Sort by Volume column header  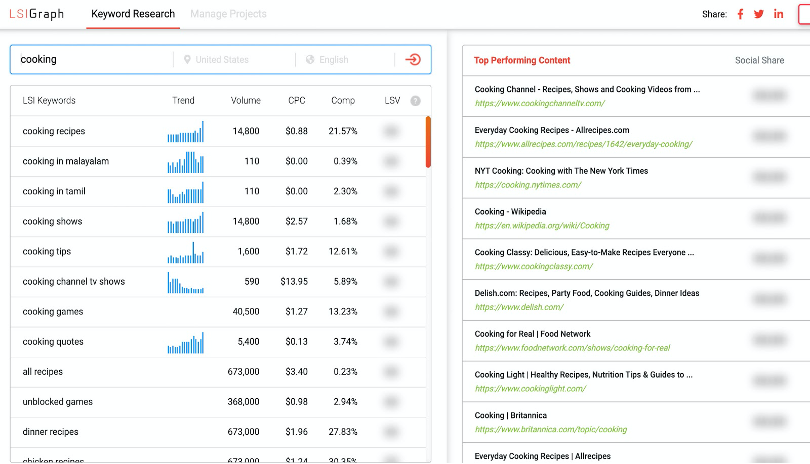pos(245,101)
